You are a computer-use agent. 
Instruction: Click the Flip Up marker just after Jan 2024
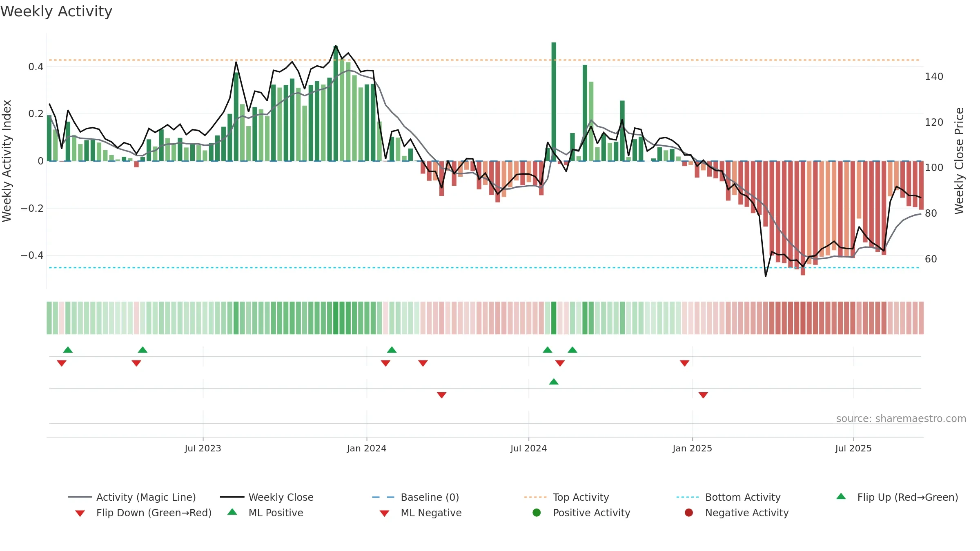tap(392, 350)
